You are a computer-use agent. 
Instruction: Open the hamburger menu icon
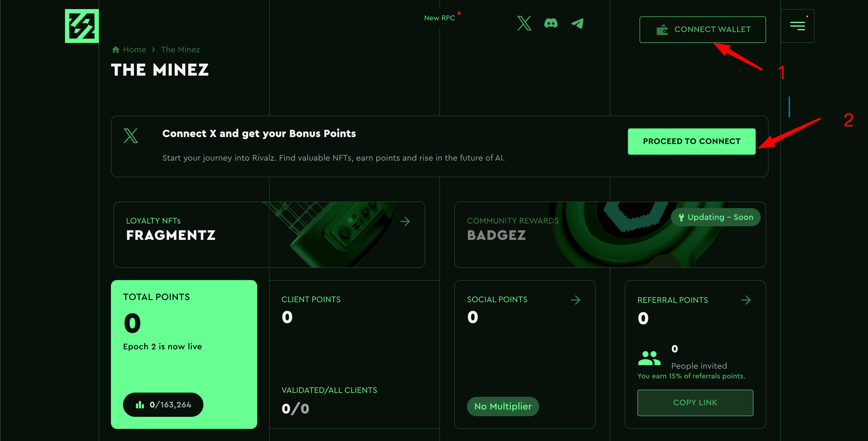(x=797, y=26)
